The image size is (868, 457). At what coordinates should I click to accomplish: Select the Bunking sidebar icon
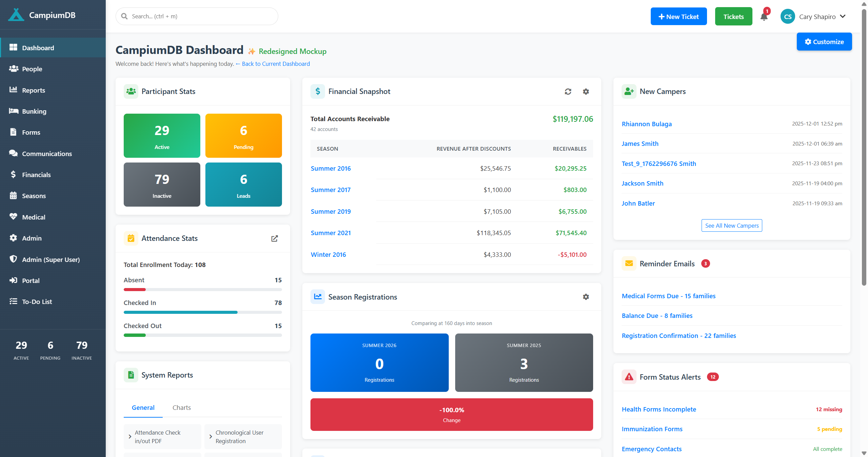[x=14, y=111]
